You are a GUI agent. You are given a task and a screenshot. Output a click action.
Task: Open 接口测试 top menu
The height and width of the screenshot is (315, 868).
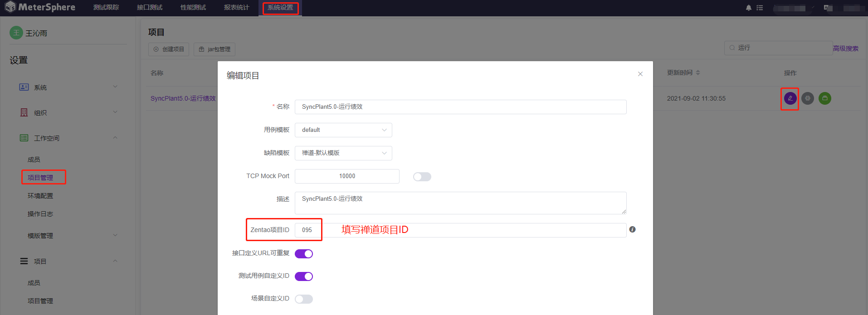(x=150, y=8)
